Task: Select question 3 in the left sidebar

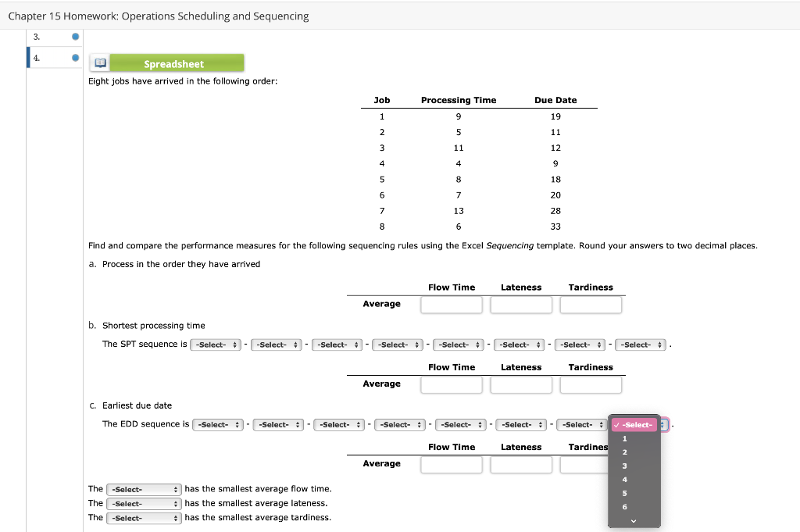Action: point(47,36)
